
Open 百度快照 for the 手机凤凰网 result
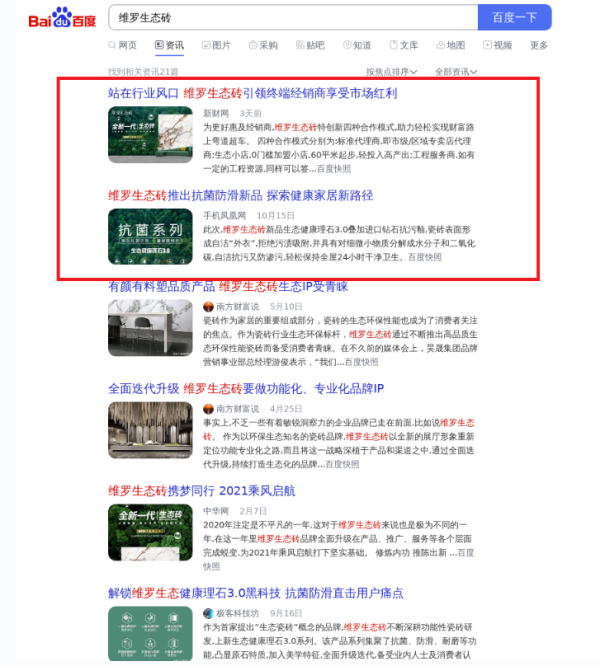(424, 257)
